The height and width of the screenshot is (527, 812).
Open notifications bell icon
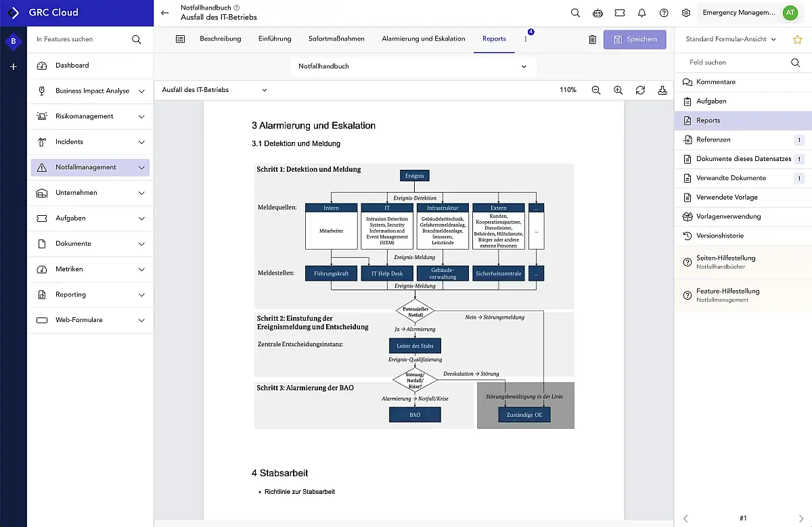(x=641, y=13)
